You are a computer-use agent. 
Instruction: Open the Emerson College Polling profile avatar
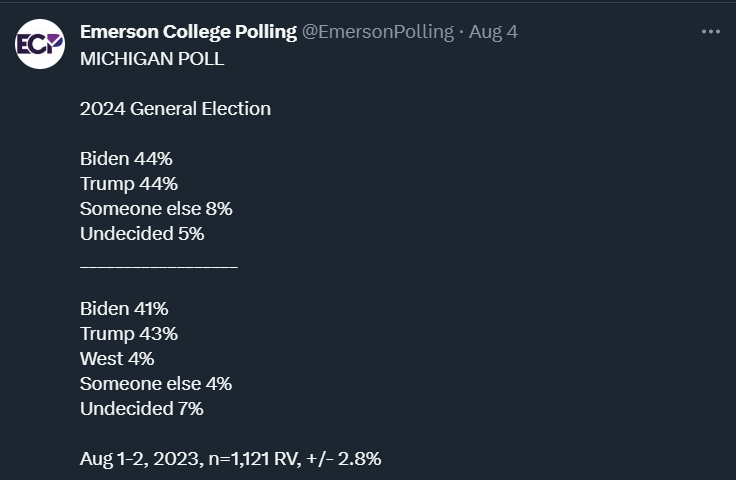40,44
